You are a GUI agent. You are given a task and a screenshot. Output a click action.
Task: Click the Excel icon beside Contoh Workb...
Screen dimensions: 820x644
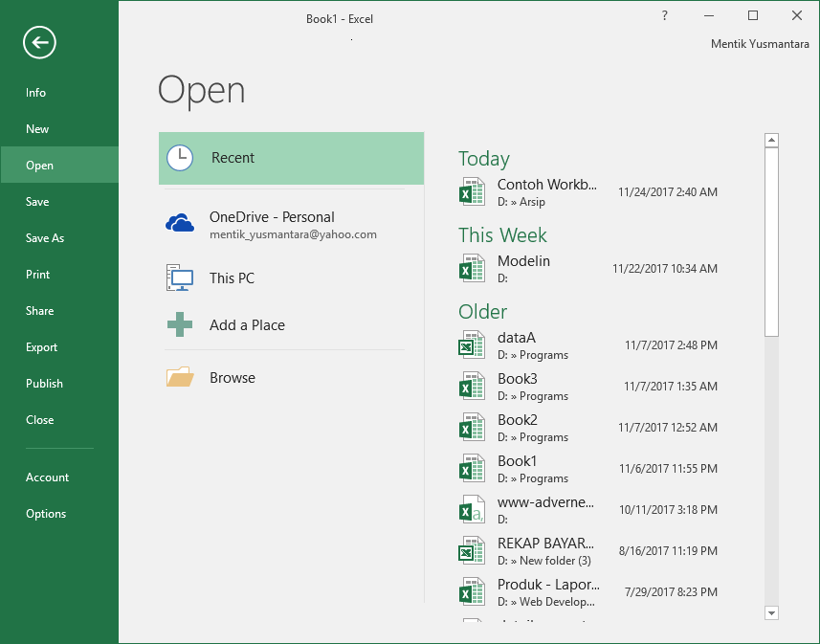pyautogui.click(x=472, y=191)
